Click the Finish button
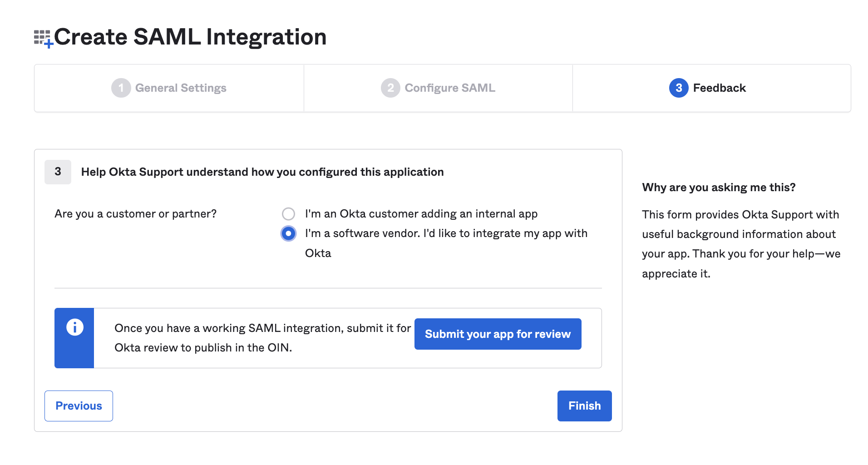The width and height of the screenshot is (868, 465). (x=585, y=406)
